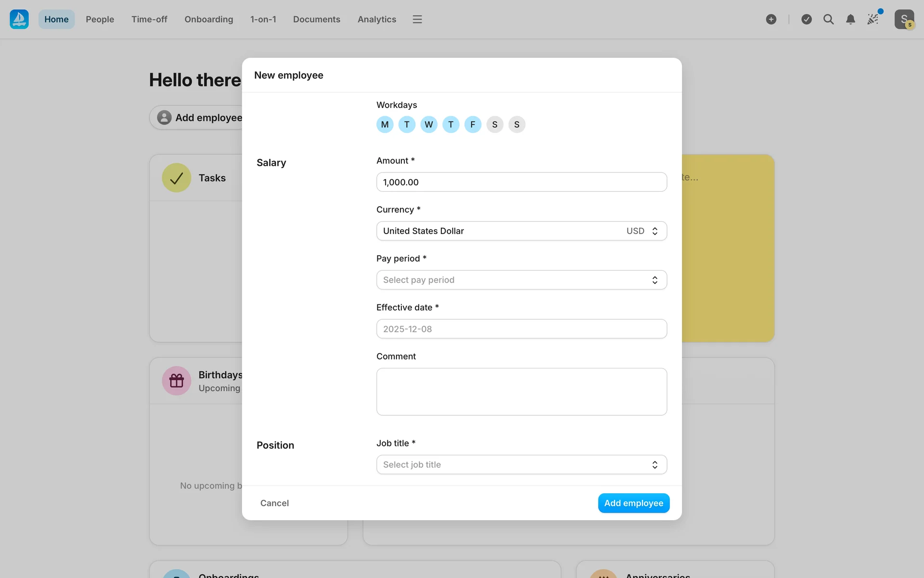Open search with magnifier icon
The width and height of the screenshot is (924, 578).
pyautogui.click(x=828, y=19)
